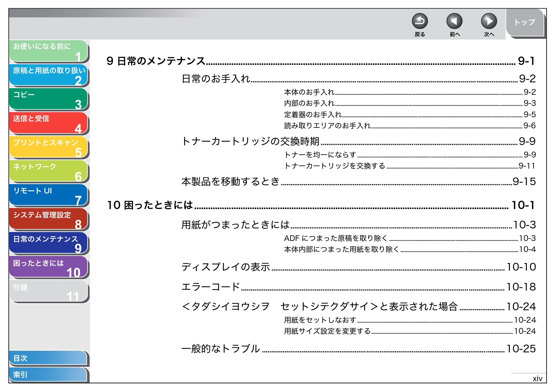This screenshot has width=555, height=392.
Task: Open entry <タダシイヨウシヲ セットシテクダサイ>
Action: 359,307
